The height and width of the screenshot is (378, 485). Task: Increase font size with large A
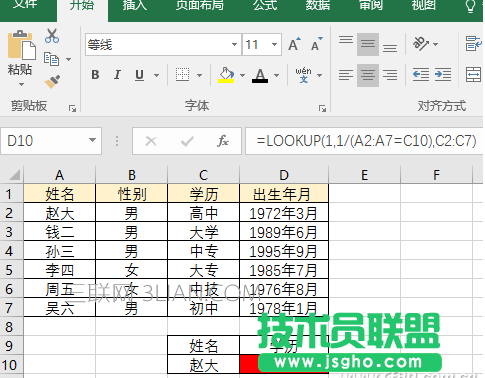pyautogui.click(x=294, y=44)
